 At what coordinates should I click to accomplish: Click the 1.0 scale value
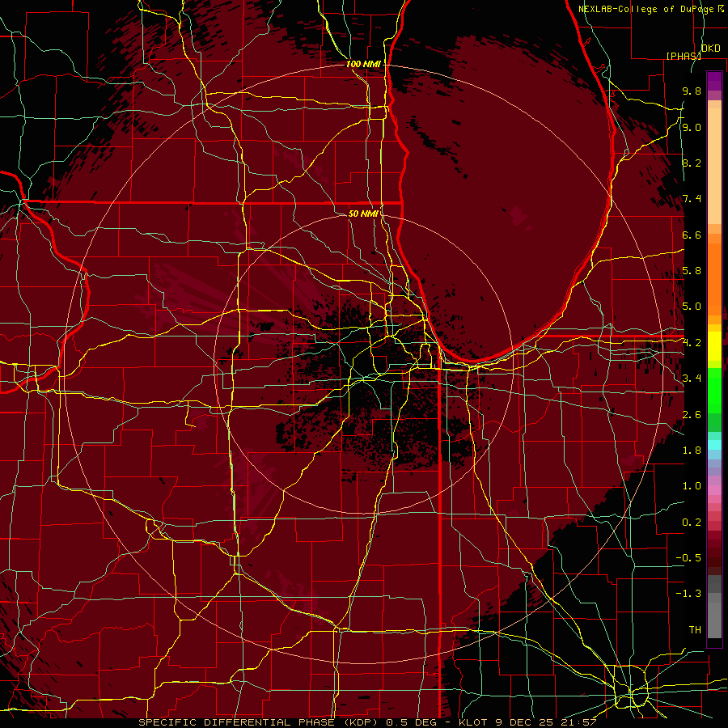click(692, 487)
